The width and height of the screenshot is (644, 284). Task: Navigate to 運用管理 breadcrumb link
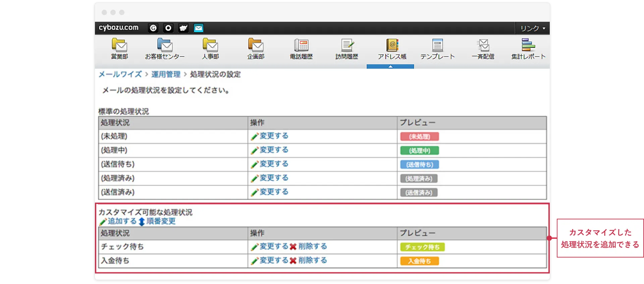tap(166, 74)
